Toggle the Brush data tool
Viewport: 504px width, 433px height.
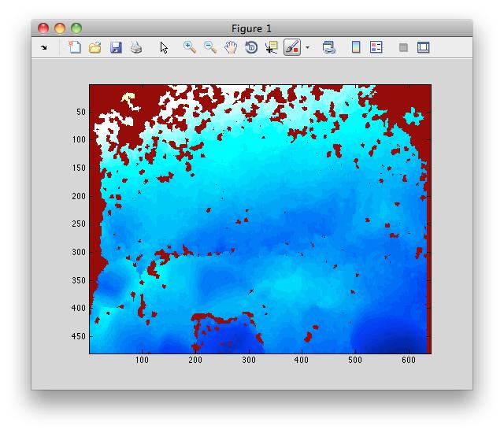point(291,47)
